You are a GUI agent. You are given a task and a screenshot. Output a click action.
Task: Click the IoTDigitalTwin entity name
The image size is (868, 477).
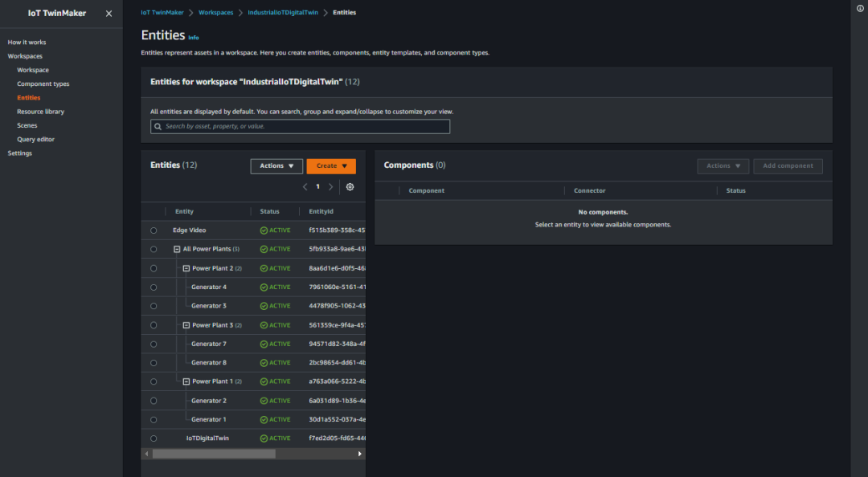tap(207, 438)
